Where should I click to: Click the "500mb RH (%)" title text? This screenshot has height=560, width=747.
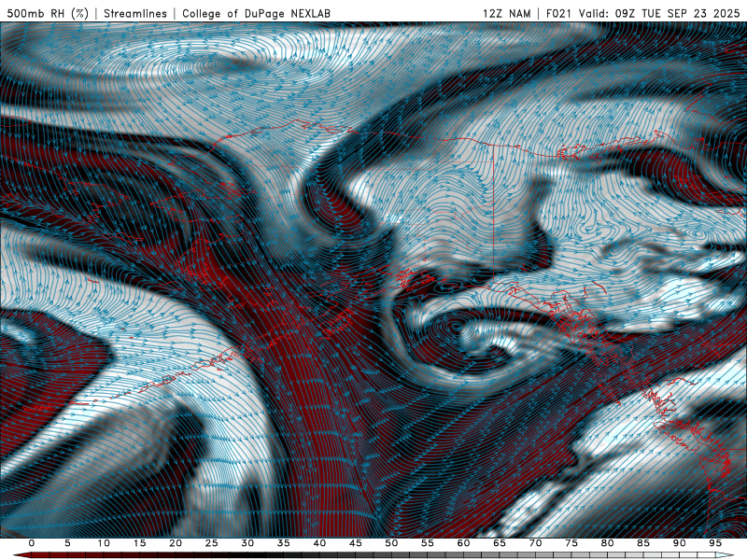48,14
